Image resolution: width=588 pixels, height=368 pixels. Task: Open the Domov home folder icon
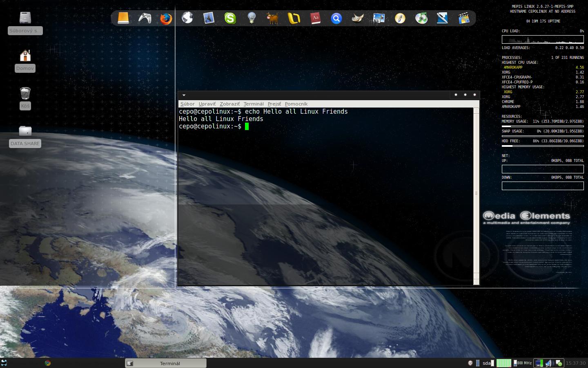click(25, 56)
